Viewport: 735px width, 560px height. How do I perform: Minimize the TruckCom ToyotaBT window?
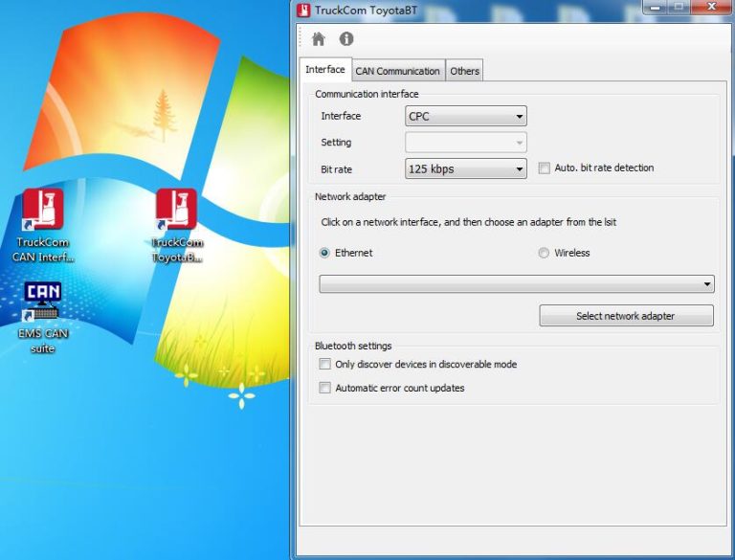click(656, 7)
